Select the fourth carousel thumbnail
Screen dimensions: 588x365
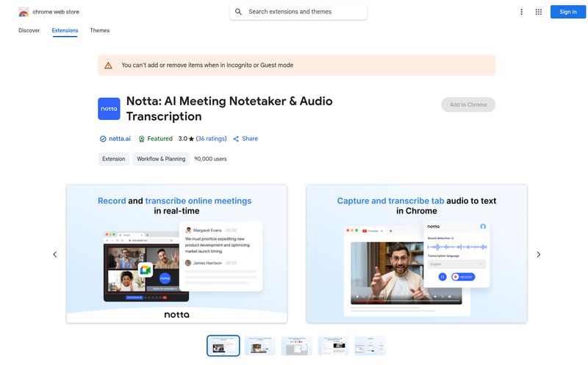click(334, 345)
